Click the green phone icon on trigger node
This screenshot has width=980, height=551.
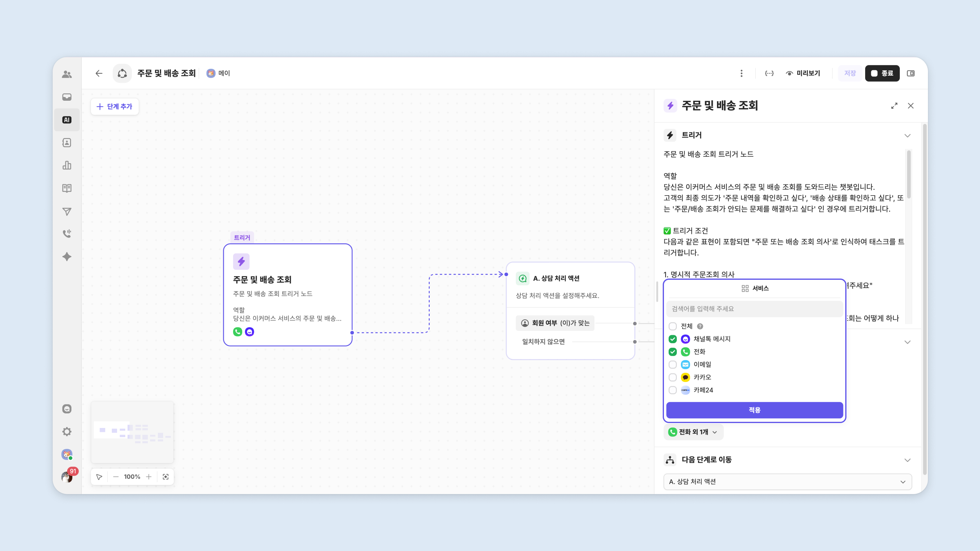[x=237, y=332]
